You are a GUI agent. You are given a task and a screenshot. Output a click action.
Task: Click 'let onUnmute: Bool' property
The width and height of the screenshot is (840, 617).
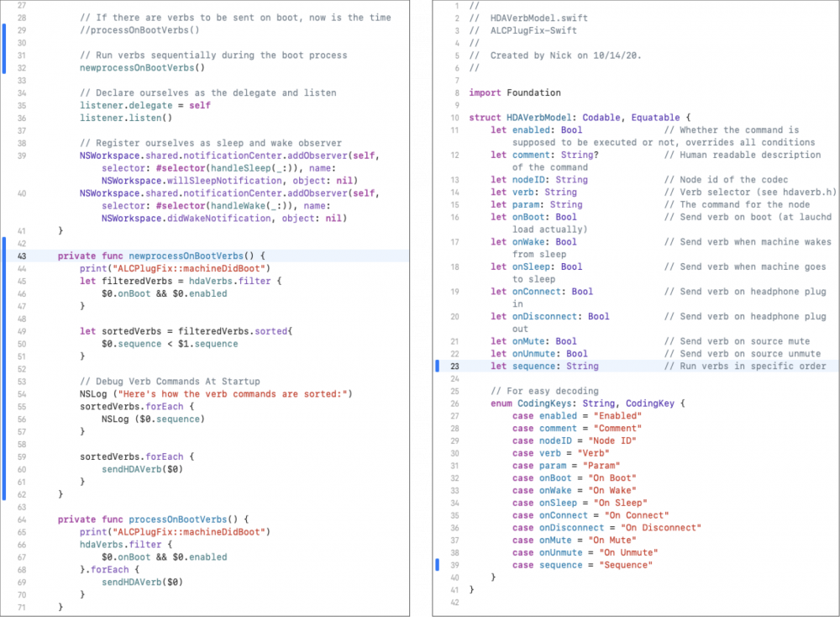point(539,354)
